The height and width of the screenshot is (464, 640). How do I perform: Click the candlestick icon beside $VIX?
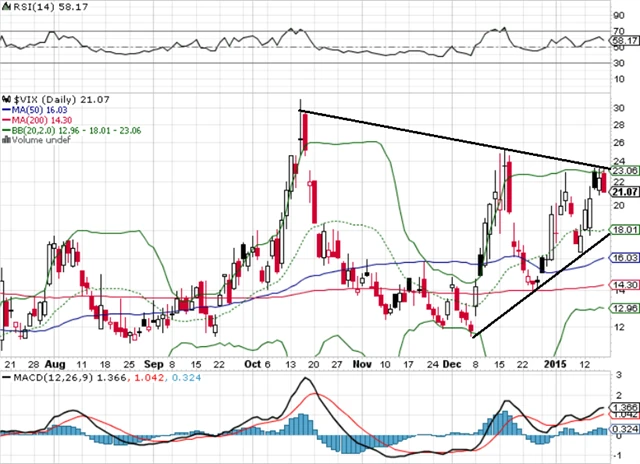(x=6, y=101)
